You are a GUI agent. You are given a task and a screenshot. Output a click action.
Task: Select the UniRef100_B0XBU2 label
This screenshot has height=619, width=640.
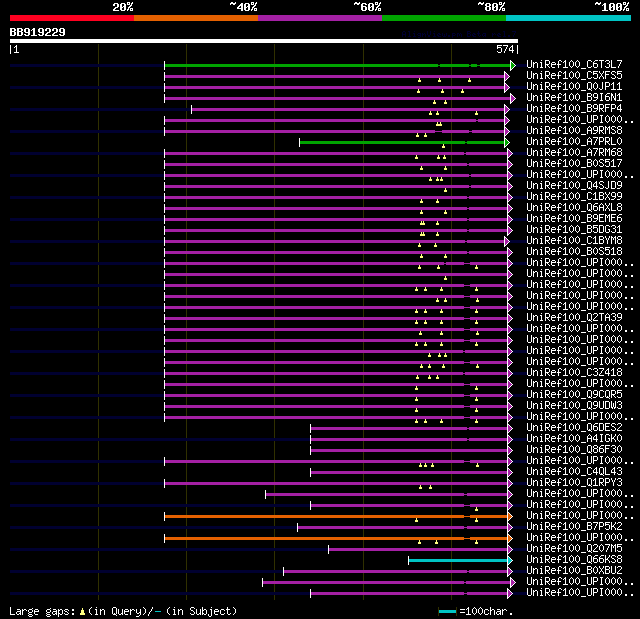tap(574, 571)
